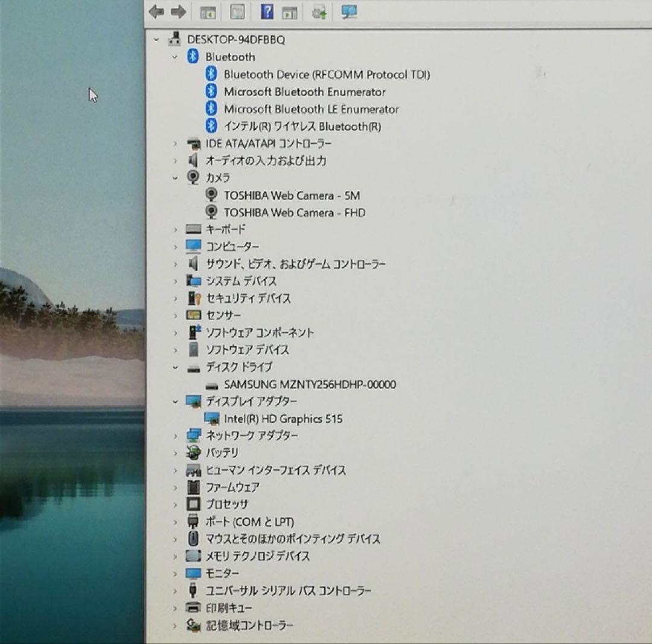Image resolution: width=652 pixels, height=644 pixels.
Task: Click the ヒューマン インターフェイス デバイス icon
Action: (193, 470)
